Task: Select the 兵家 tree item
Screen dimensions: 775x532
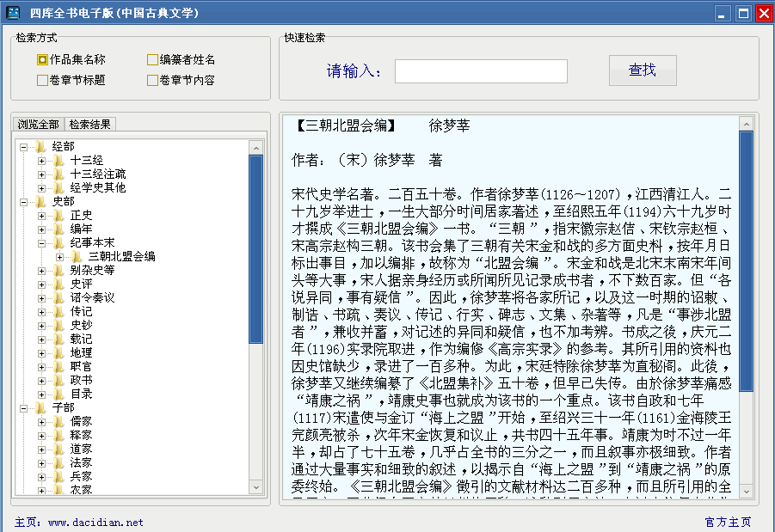Action: (81, 477)
